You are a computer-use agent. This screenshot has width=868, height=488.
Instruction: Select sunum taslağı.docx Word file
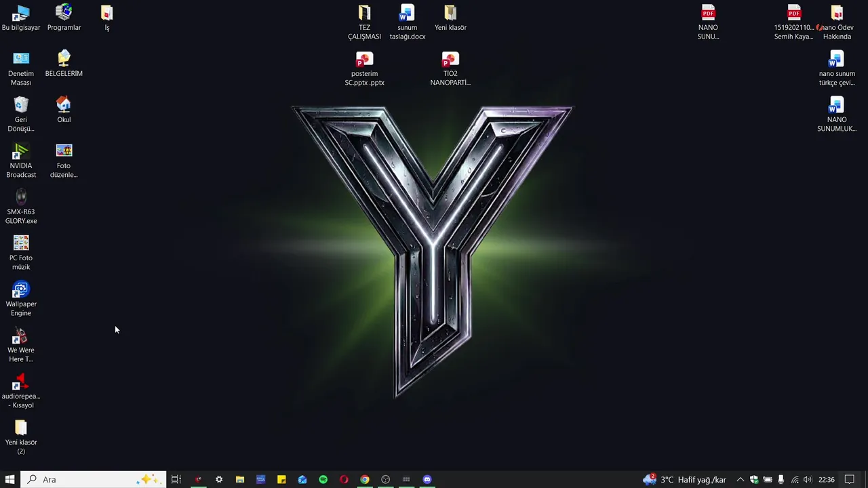point(408,22)
